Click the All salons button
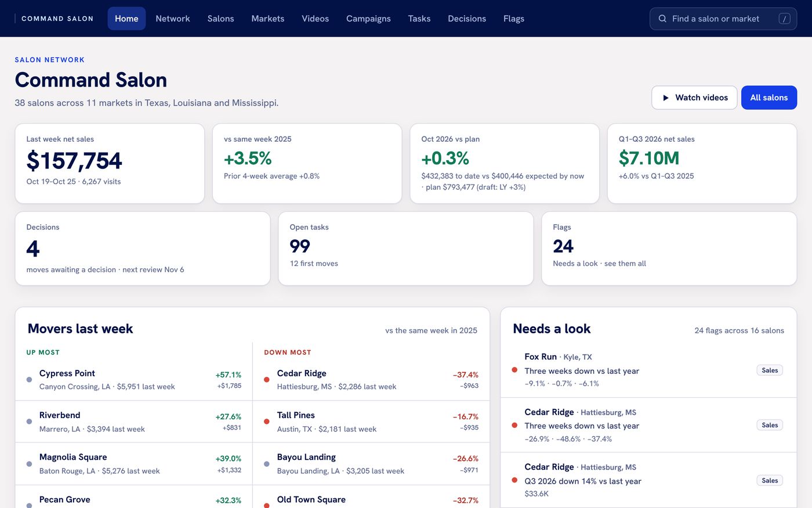 (769, 98)
